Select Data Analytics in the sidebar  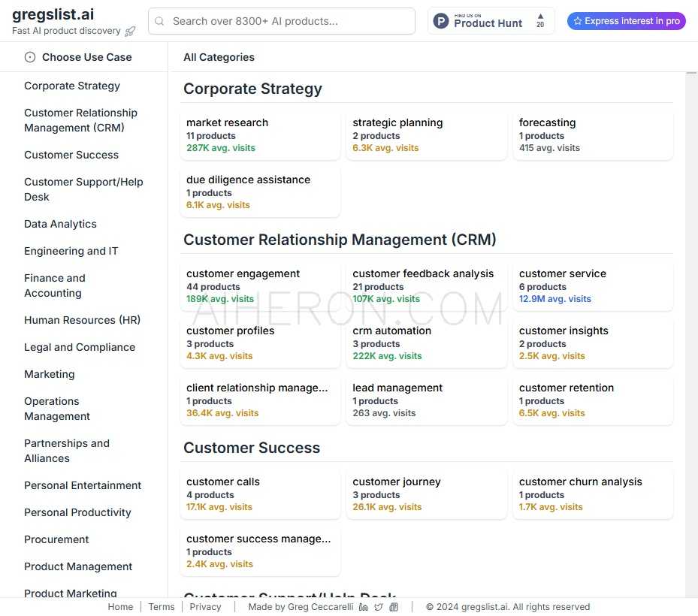[x=60, y=224]
